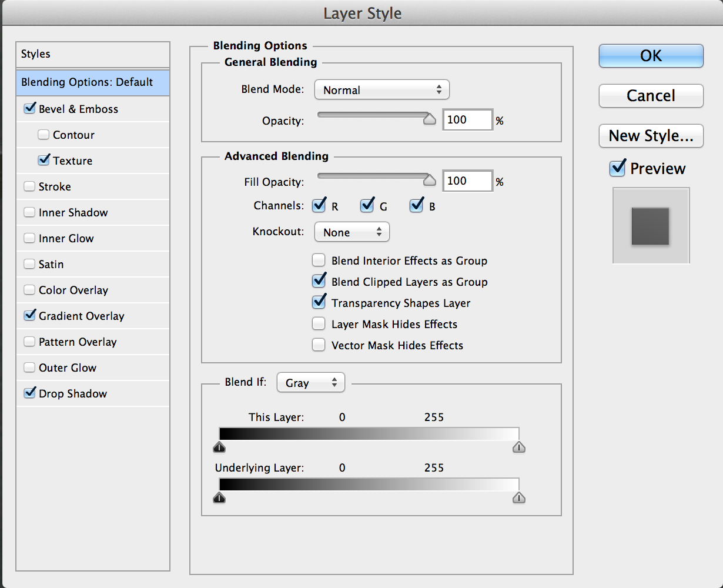Uncheck the Preview checkbox
This screenshot has width=723, height=588.
617,169
